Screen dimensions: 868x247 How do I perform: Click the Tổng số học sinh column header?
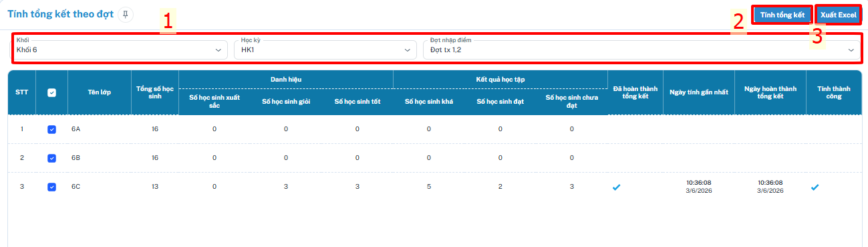coord(155,92)
